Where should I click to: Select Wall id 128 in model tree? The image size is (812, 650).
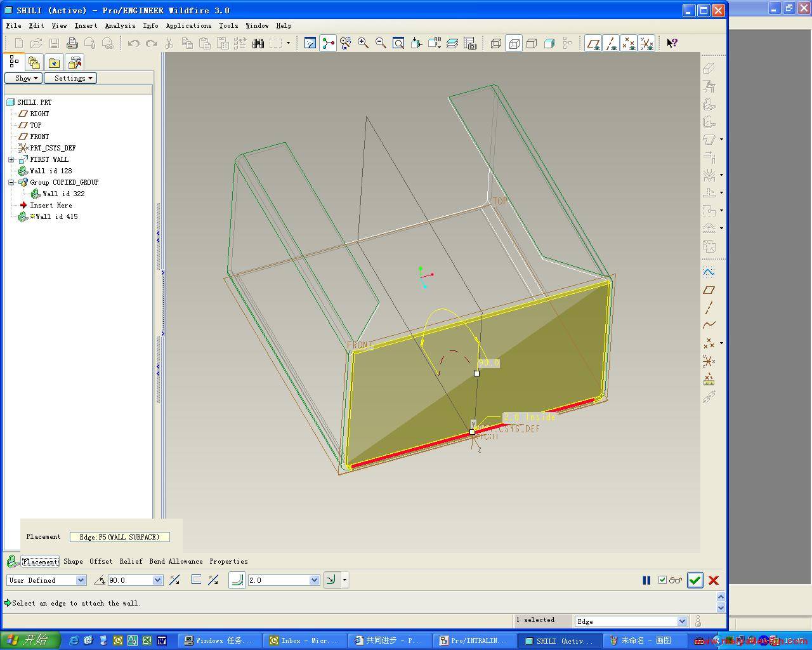pyautogui.click(x=51, y=171)
